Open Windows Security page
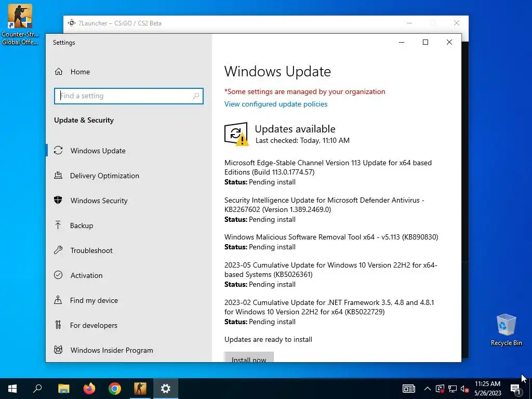This screenshot has width=532, height=399. (129, 201)
